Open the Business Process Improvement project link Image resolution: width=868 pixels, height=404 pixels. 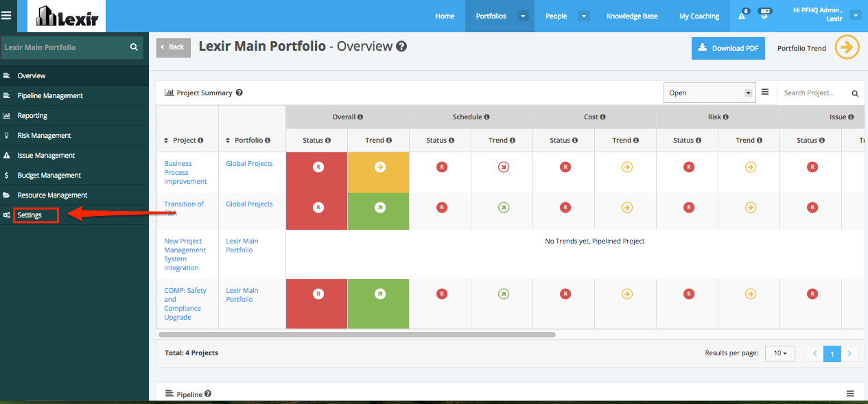(x=185, y=172)
